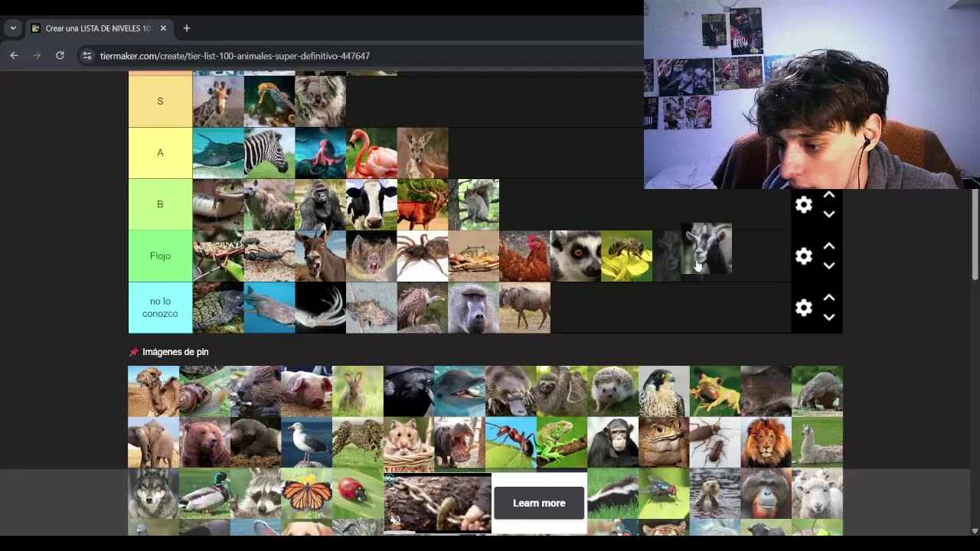Click the no lo conozco tier label
The image size is (980, 551).
(160, 307)
